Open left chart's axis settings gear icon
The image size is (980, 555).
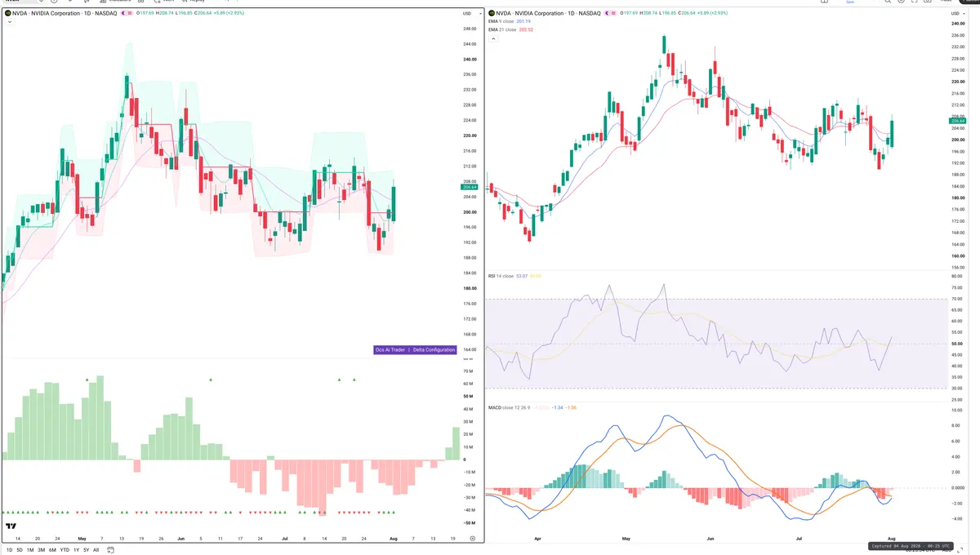(x=472, y=539)
